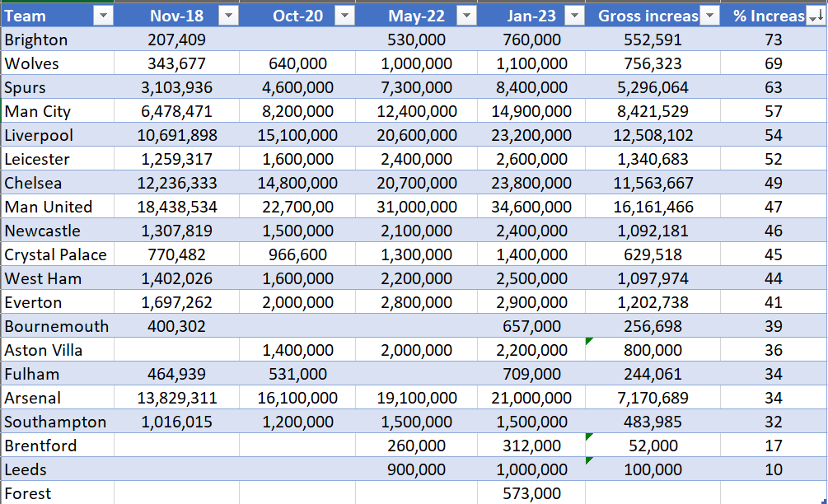Screen dimensions: 828x504
Task: Select the Leicester team cell
Action: [58, 159]
